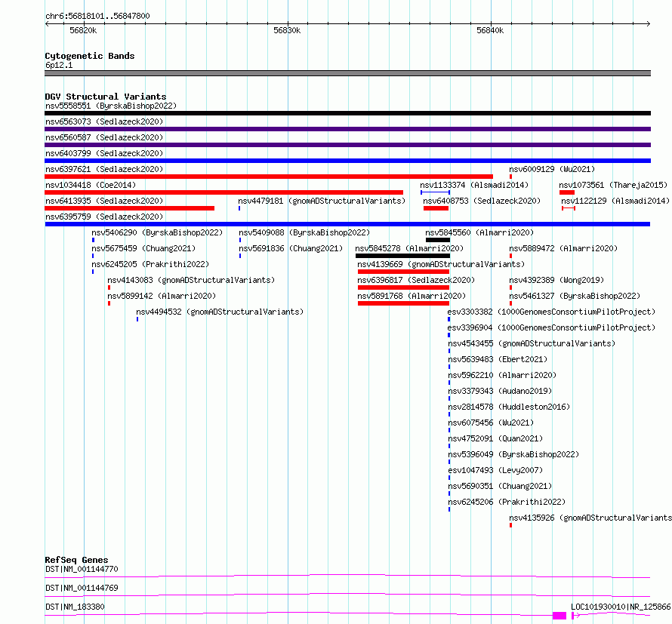Click the DST|NM_001144770 gene label

coord(82,569)
